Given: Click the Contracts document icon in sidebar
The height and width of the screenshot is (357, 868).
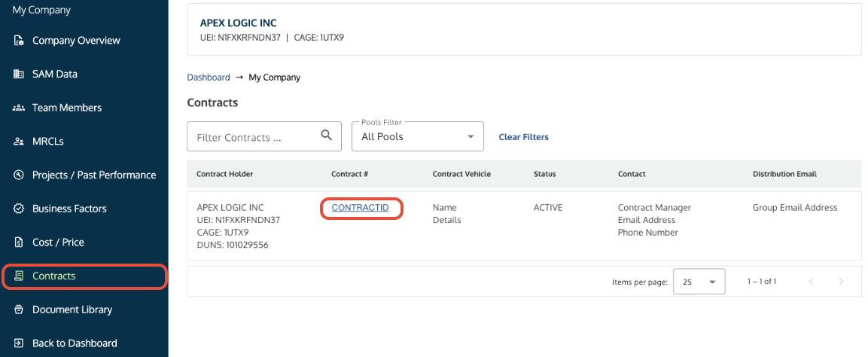Looking at the screenshot, I should 19,276.
